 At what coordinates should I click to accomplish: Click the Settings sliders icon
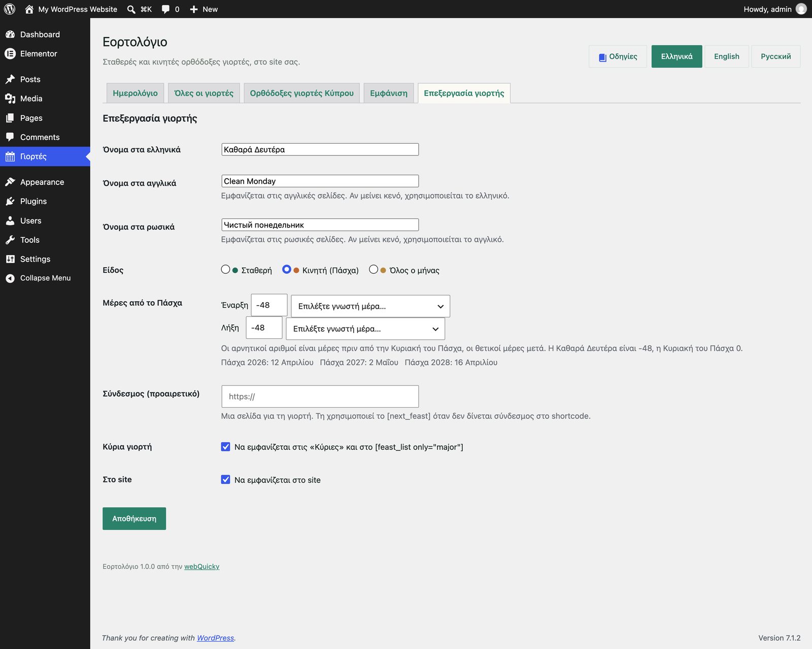(10, 259)
